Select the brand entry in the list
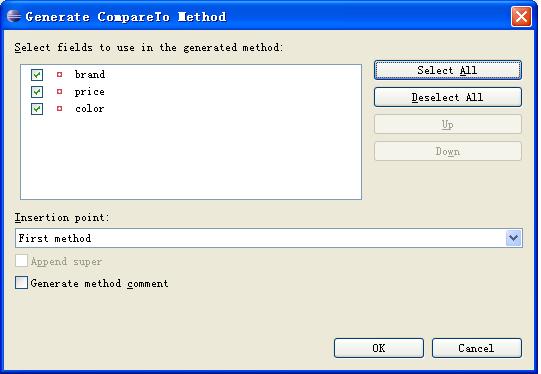541x374 pixels. [x=90, y=75]
